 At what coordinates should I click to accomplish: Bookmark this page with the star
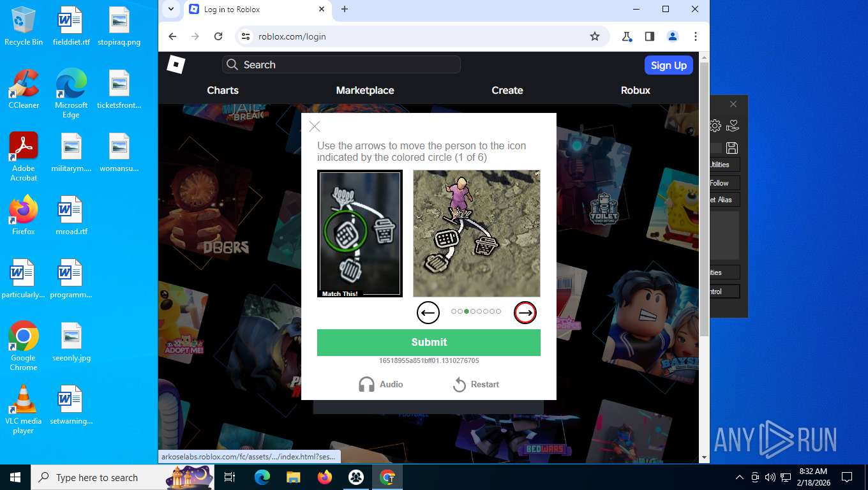pos(595,36)
